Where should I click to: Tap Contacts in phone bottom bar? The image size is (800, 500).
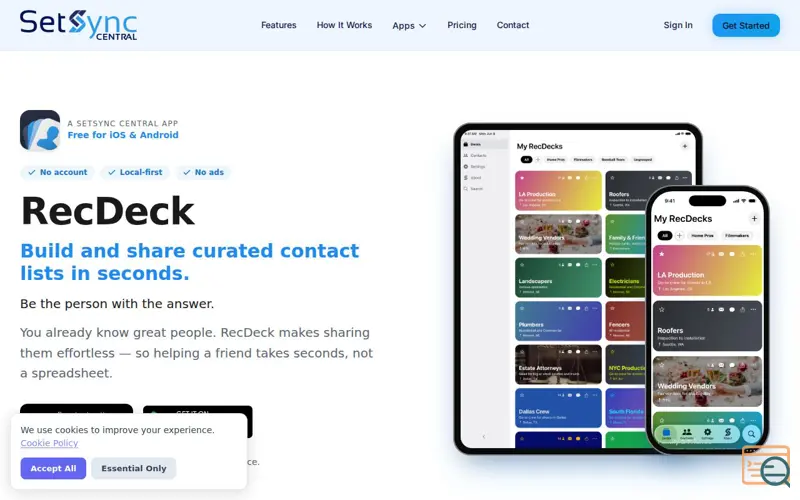(687, 434)
